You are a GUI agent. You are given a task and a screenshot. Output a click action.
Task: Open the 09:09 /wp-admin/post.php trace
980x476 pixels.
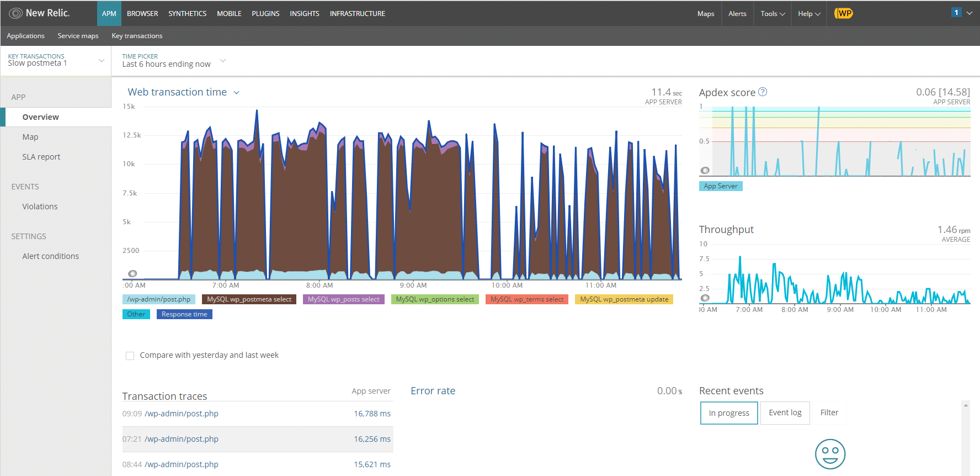tap(182, 414)
